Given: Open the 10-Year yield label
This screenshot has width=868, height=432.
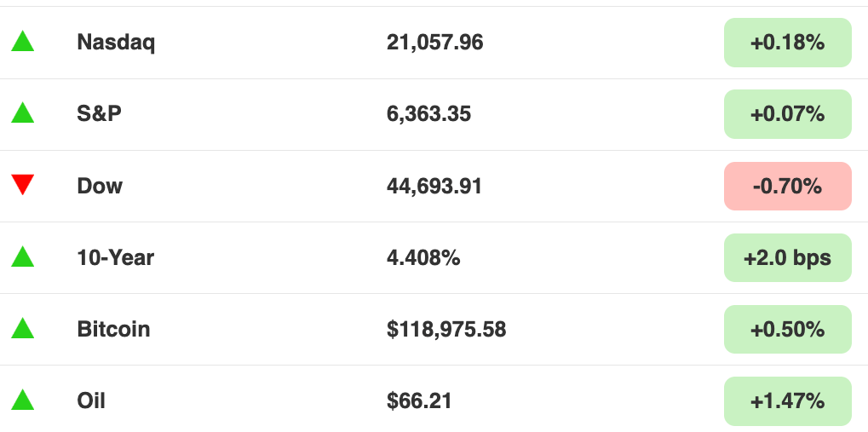Looking at the screenshot, I should (x=115, y=257).
